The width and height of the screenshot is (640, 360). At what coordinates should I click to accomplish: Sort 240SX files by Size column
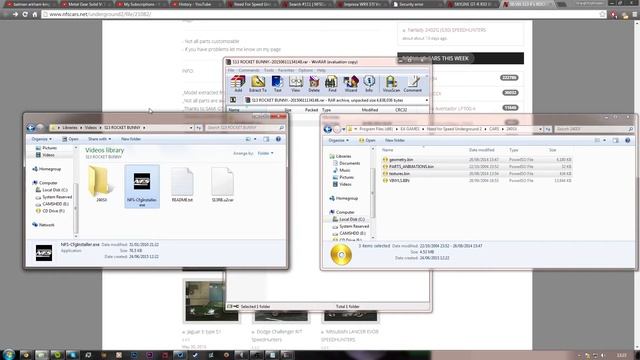553,150
